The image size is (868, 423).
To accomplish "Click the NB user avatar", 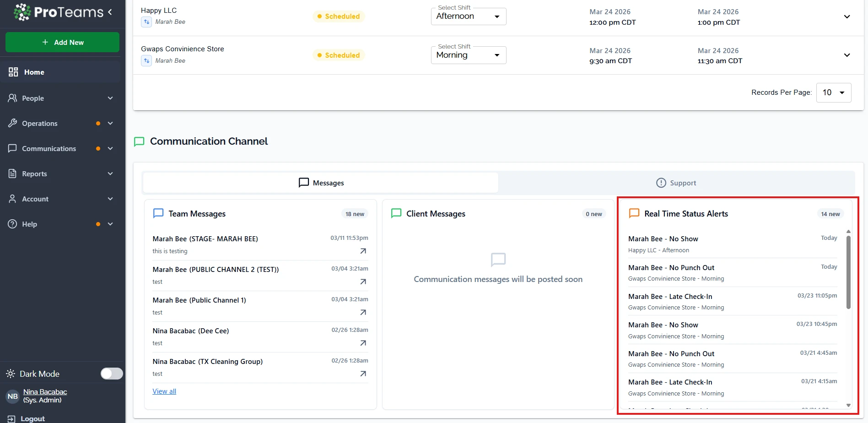I will [12, 396].
